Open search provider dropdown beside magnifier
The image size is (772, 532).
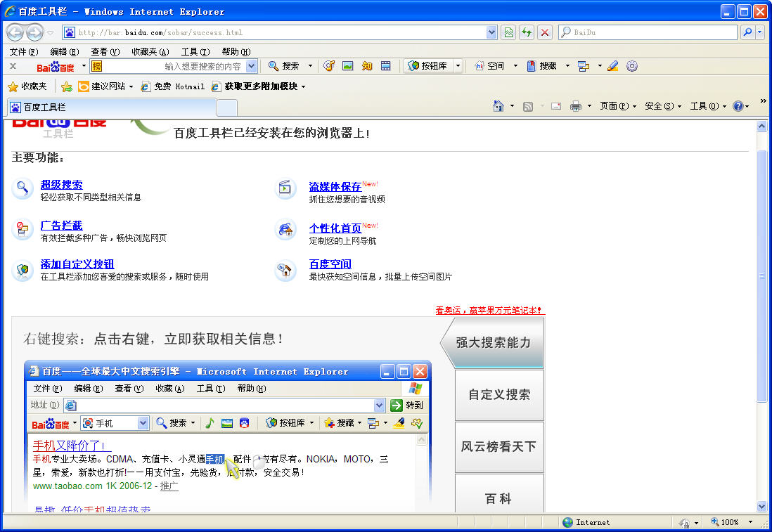point(759,32)
